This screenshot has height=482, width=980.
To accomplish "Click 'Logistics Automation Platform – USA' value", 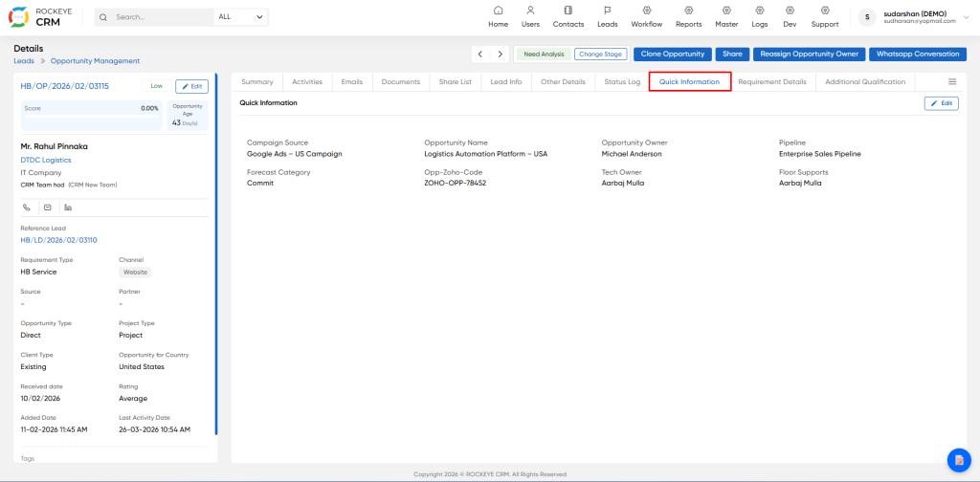I will pyautogui.click(x=485, y=154).
